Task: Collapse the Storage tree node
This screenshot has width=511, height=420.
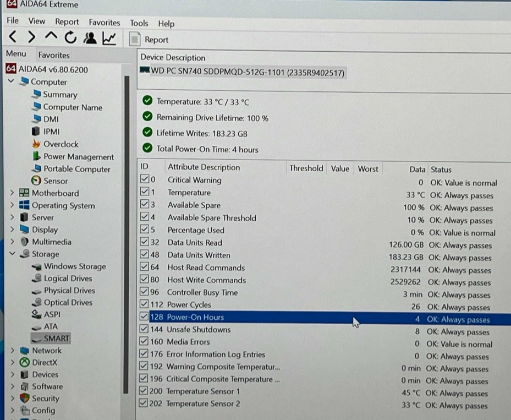Action: pos(12,254)
